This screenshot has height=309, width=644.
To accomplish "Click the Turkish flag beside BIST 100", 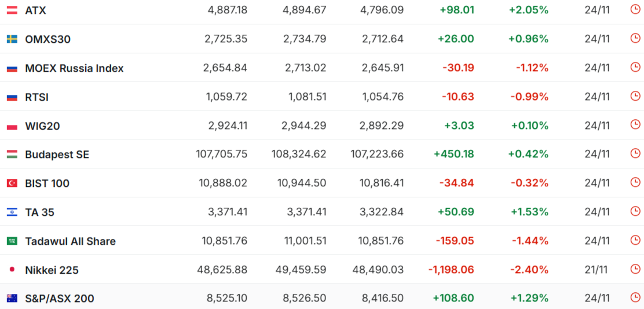I will pyautogui.click(x=12, y=183).
